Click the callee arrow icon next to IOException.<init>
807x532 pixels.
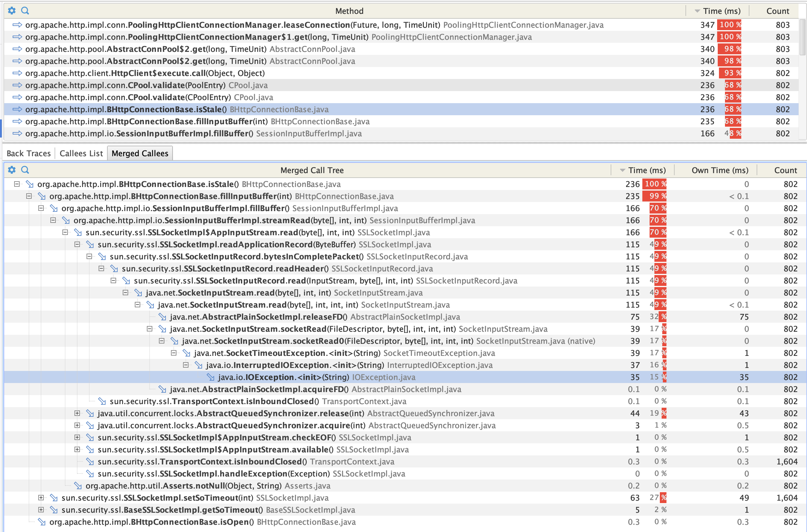(x=211, y=377)
